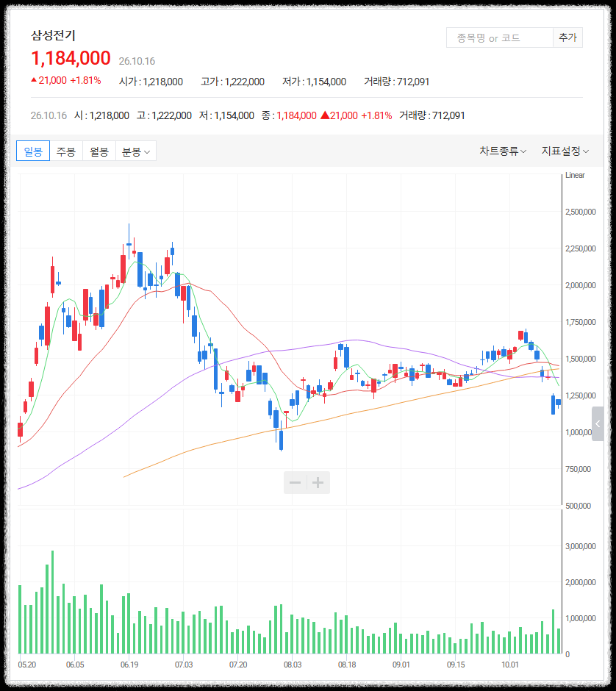Click the 저가 : 1,154,000 value
This screenshot has width=616, height=691.
pyautogui.click(x=314, y=82)
